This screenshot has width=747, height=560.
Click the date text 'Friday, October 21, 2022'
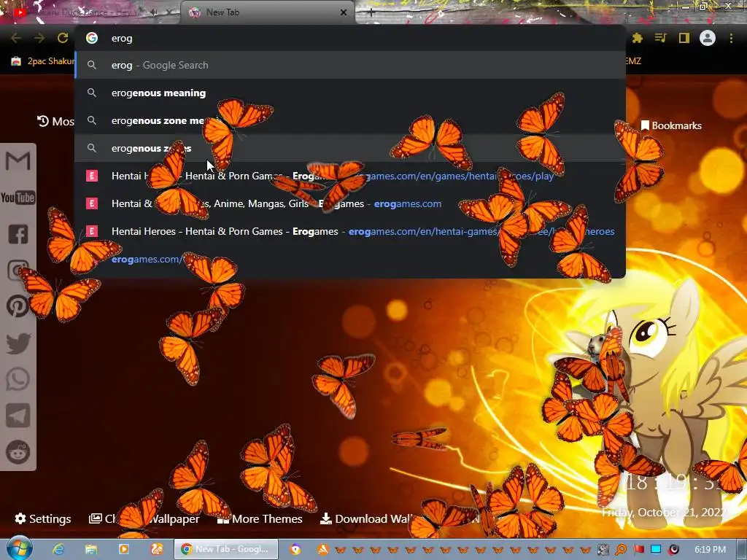[x=664, y=513]
